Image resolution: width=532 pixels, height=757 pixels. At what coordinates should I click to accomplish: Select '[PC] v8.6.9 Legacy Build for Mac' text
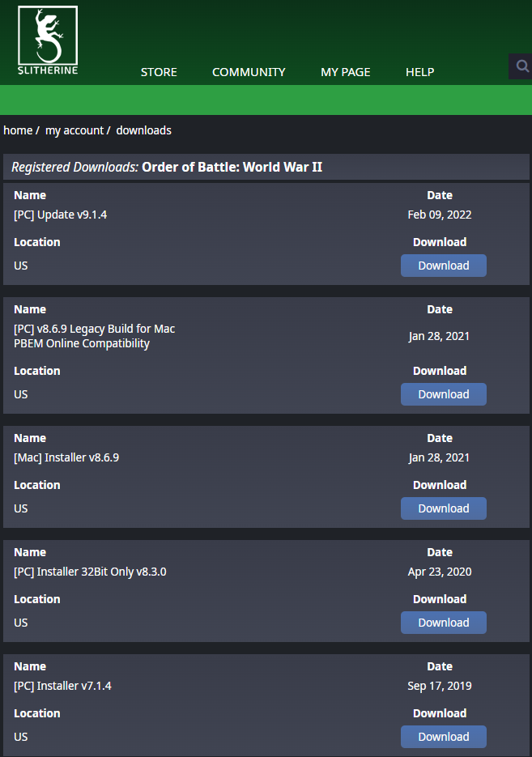[95, 329]
